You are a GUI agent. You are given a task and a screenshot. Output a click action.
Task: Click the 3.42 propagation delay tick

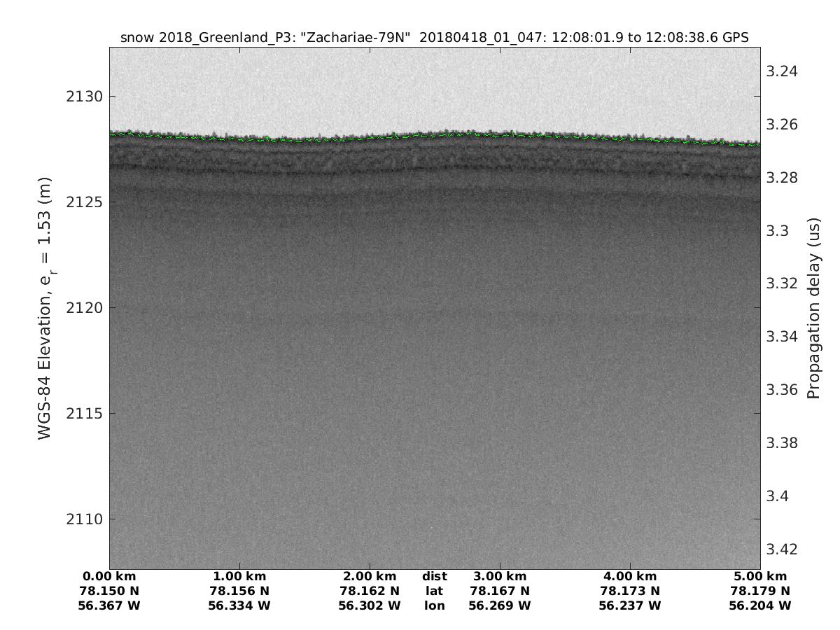[x=783, y=549]
